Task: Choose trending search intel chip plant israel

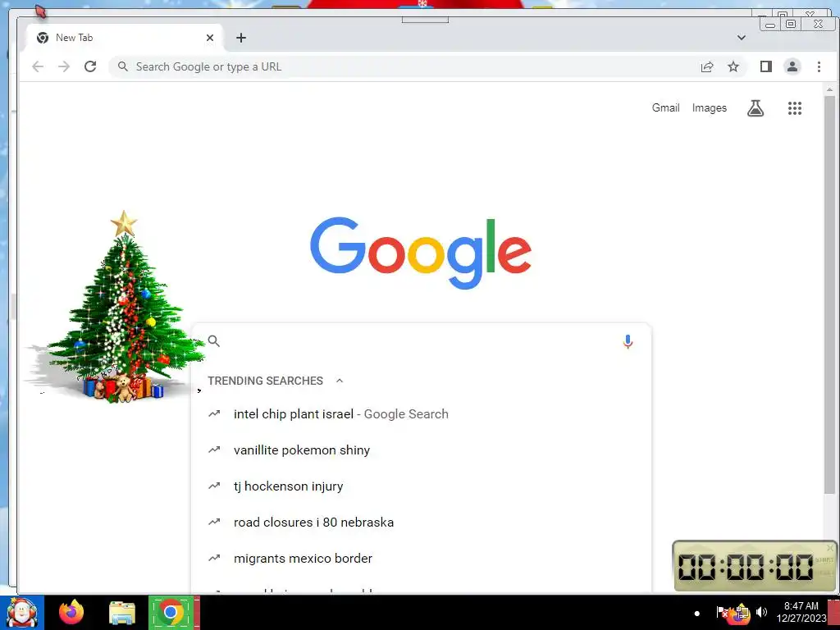Action: click(x=421, y=414)
